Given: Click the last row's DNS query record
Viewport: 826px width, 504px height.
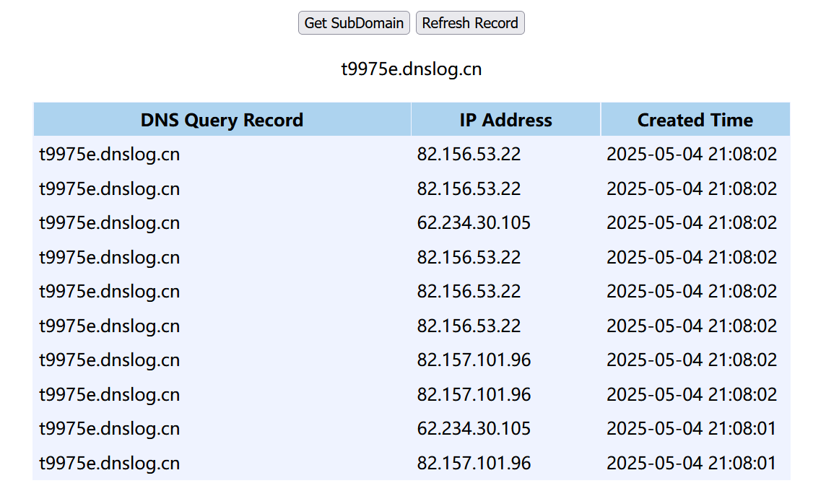Looking at the screenshot, I should point(110,463).
